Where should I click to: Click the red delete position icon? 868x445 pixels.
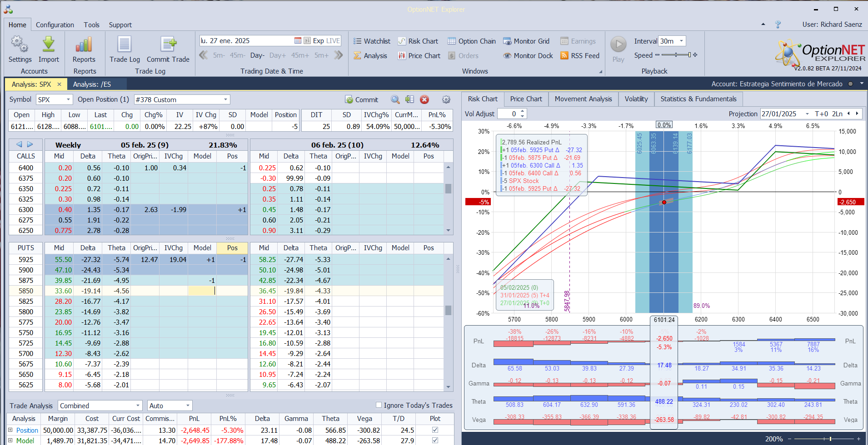coord(424,99)
